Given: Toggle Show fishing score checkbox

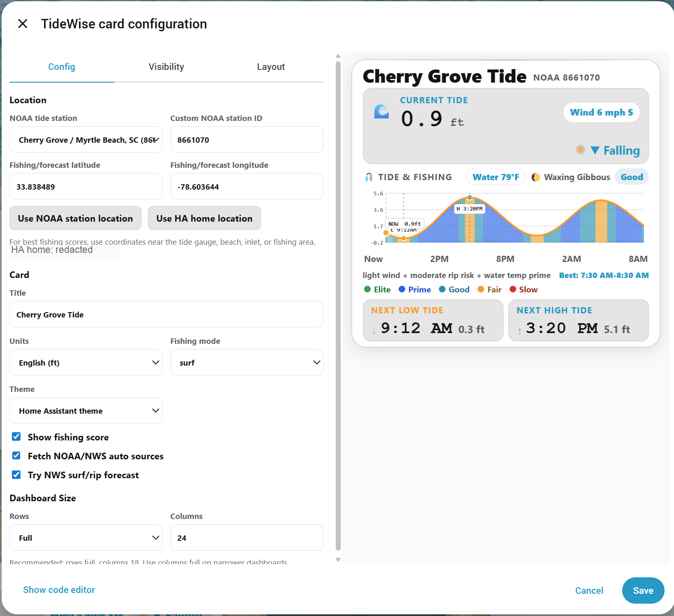Looking at the screenshot, I should [16, 437].
